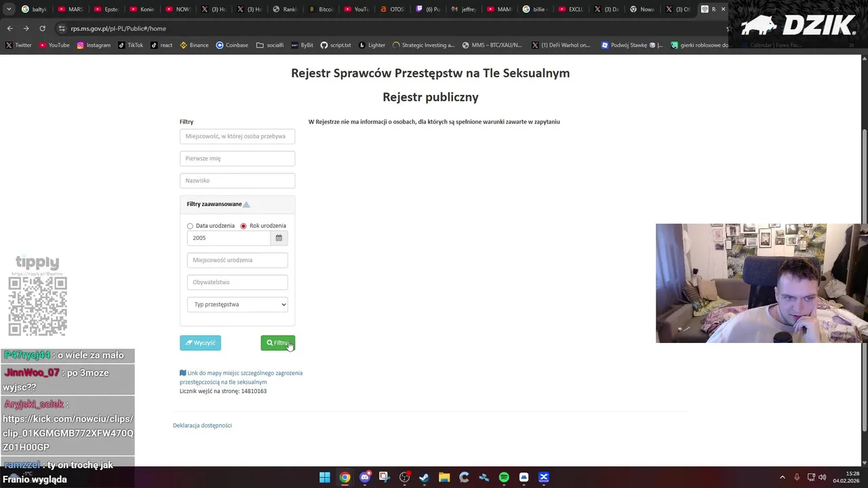
Task: Click the Chrome forward arrow
Action: pyautogui.click(x=26, y=28)
